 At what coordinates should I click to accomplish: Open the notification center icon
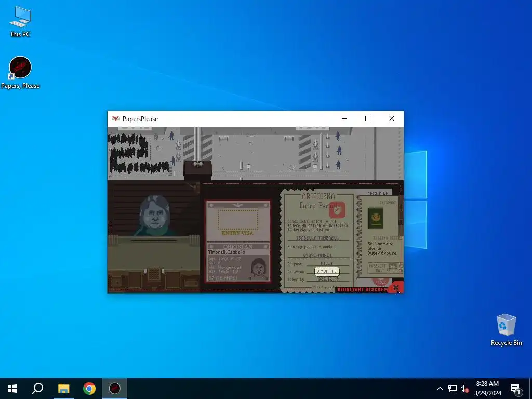click(516, 389)
